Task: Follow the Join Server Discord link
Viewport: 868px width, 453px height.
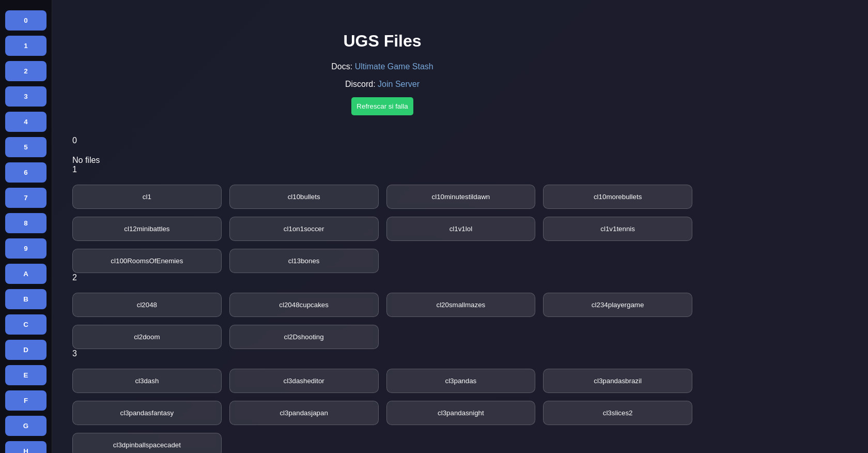Action: click(x=398, y=84)
